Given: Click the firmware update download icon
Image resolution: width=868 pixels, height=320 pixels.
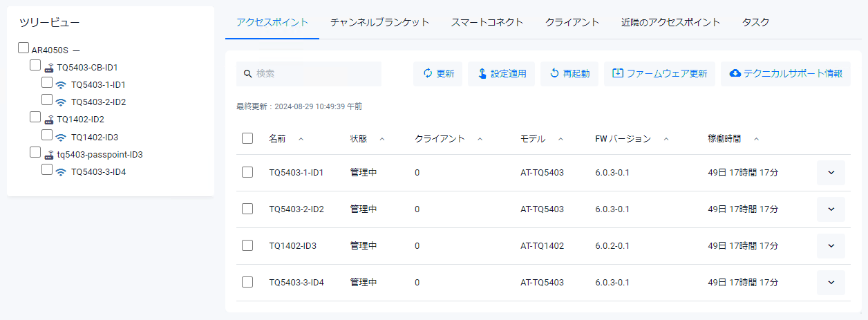Looking at the screenshot, I should tap(618, 74).
